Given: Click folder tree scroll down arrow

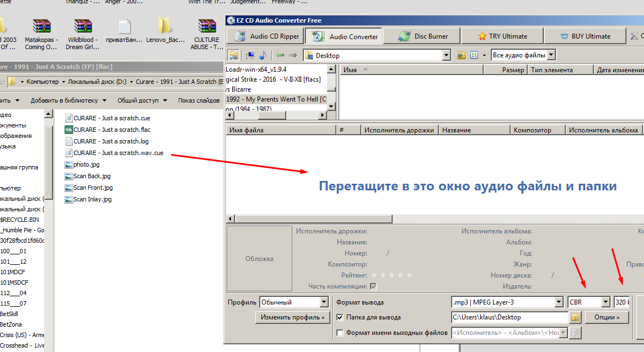Looking at the screenshot, I should click(331, 106).
